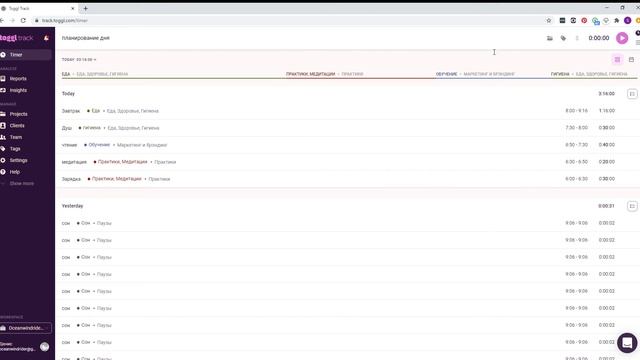Select the чтение time entry description
640x360 pixels.
point(69,145)
